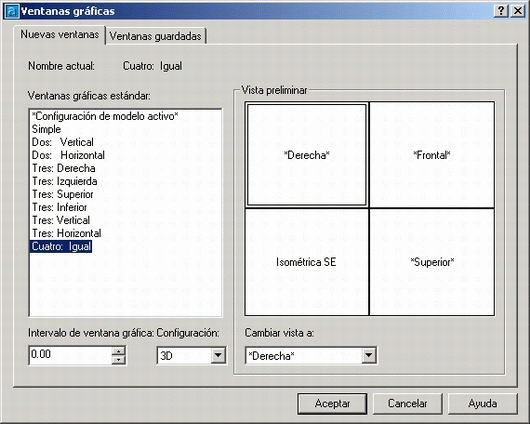Image resolution: width=530 pixels, height=424 pixels.
Task: Choose Tres: Derecha from the standard list
Action: coord(64,168)
